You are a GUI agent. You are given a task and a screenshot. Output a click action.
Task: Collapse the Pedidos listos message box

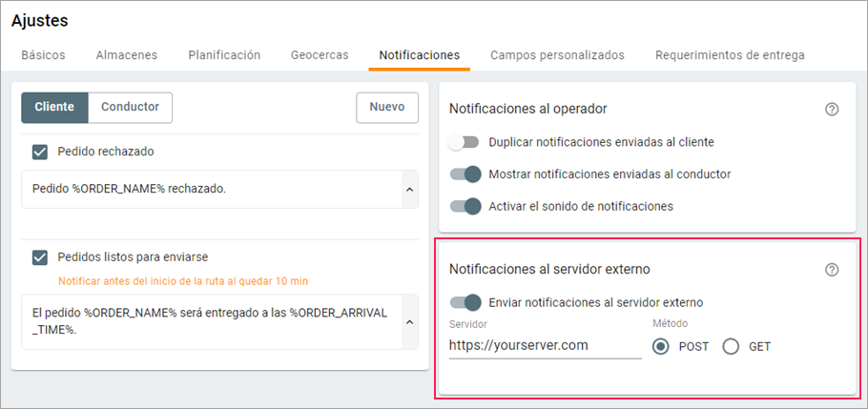410,321
